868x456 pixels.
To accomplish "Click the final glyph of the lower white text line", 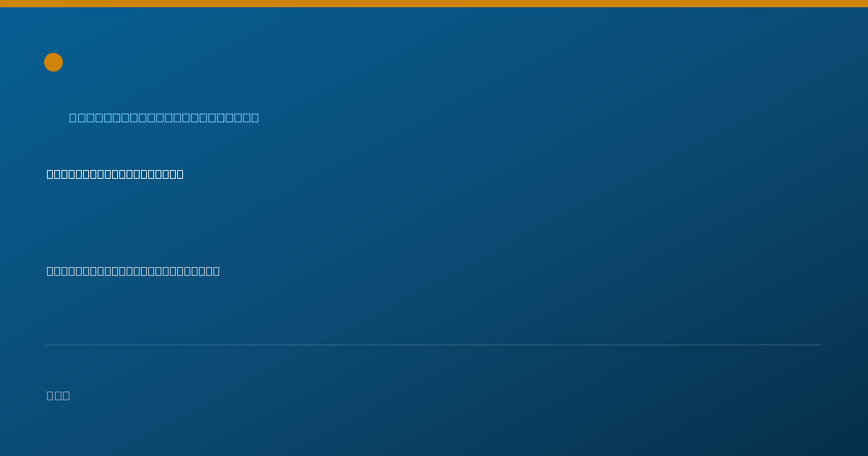I will click(216, 271).
